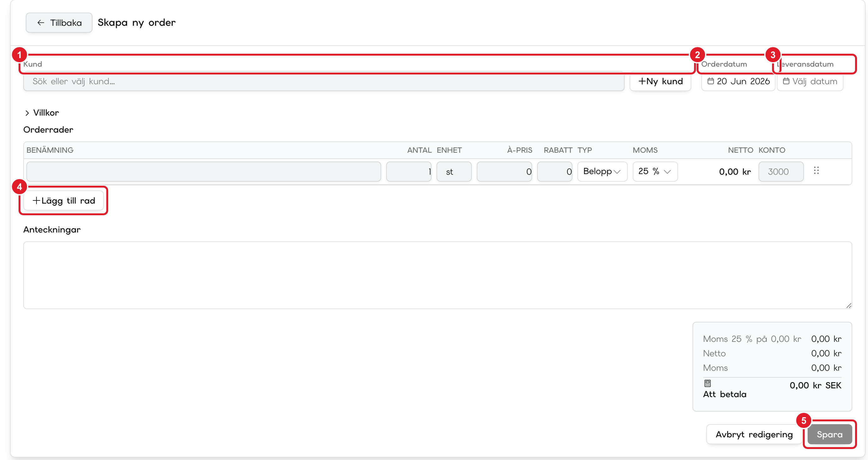Click the Spara button
Screen dimensions: 868x460
[829, 434]
